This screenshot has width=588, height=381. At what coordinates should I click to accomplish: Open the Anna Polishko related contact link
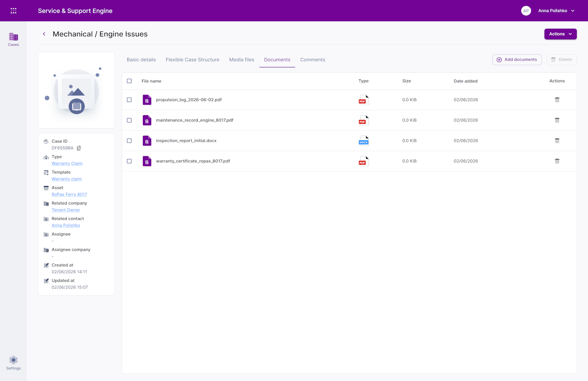coord(66,225)
